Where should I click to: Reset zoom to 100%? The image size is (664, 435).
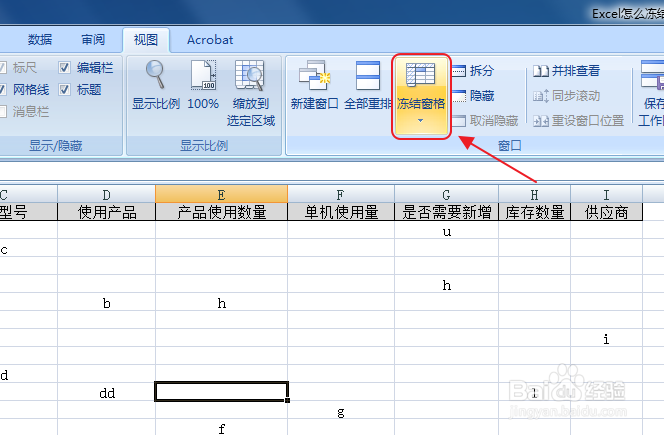coord(203,85)
